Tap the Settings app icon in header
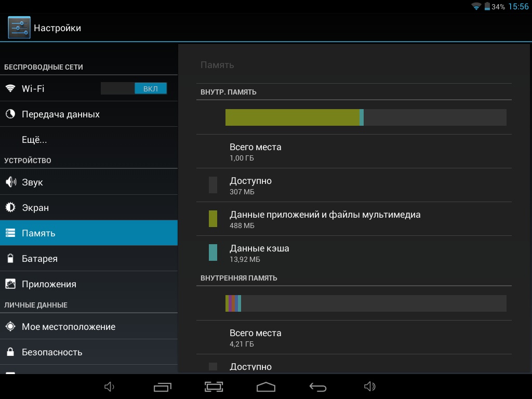 pyautogui.click(x=19, y=28)
